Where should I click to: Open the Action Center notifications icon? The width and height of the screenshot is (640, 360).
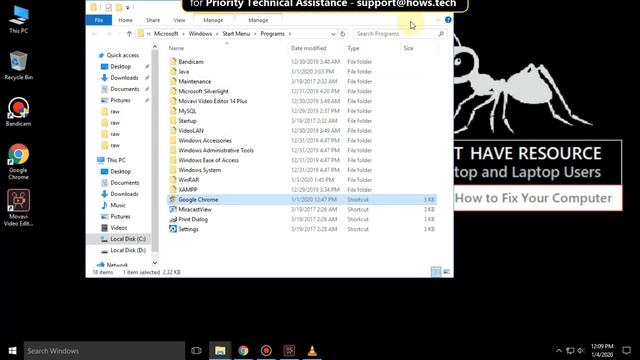click(626, 351)
